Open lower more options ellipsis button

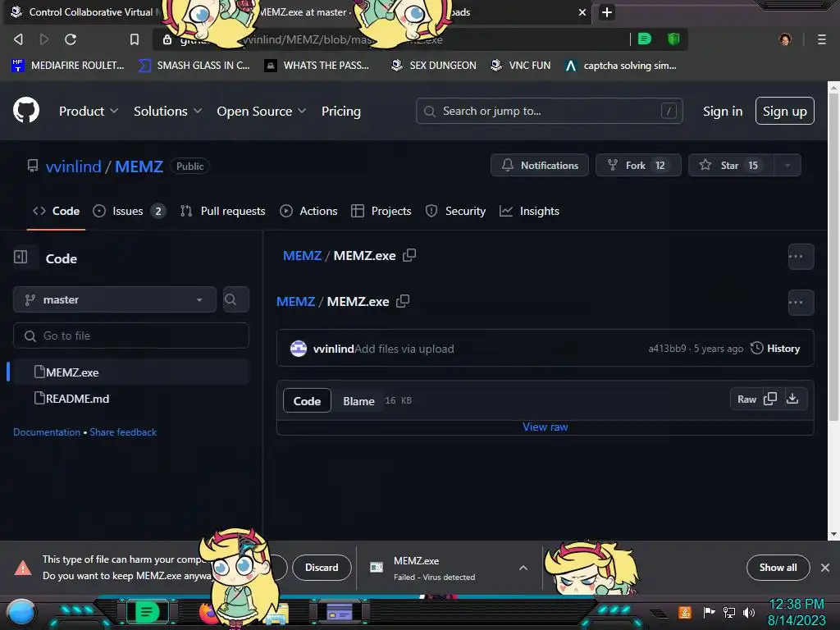click(x=801, y=302)
